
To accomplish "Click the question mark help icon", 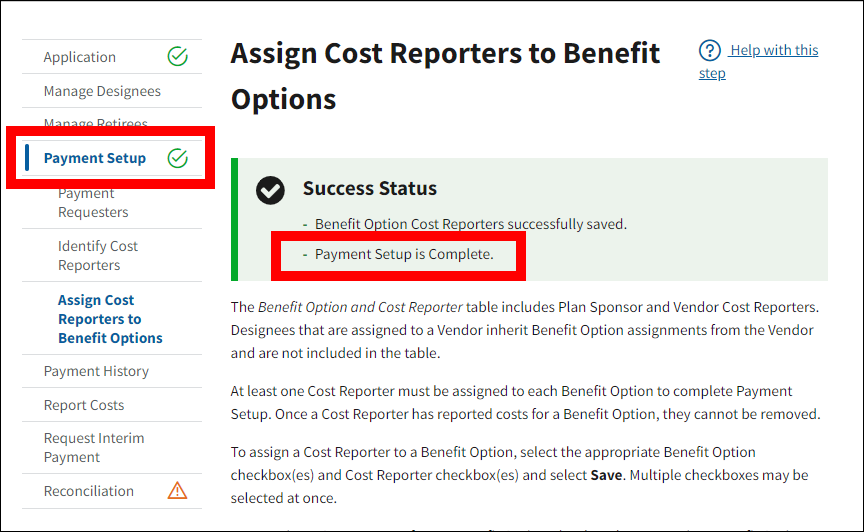I will point(710,51).
